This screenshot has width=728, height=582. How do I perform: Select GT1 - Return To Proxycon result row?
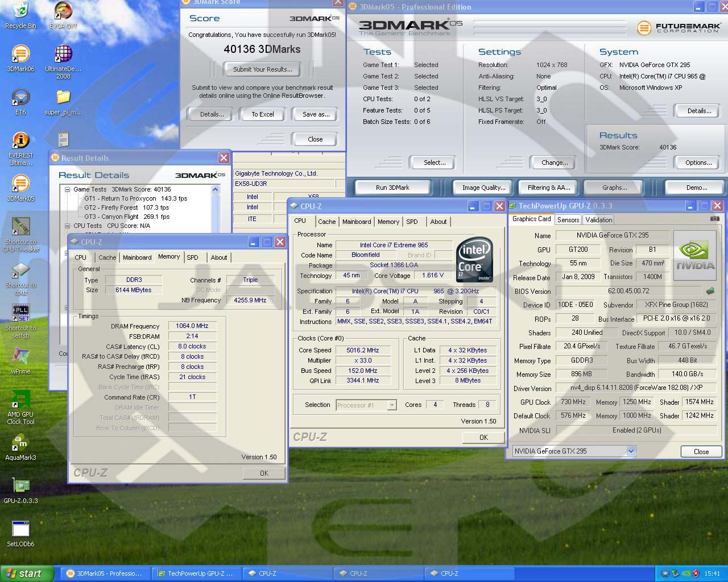point(136,198)
